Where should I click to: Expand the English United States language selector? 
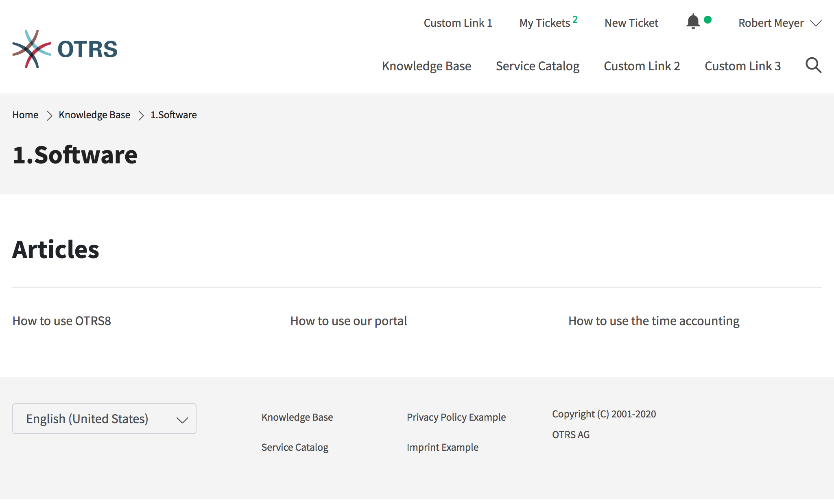(104, 418)
